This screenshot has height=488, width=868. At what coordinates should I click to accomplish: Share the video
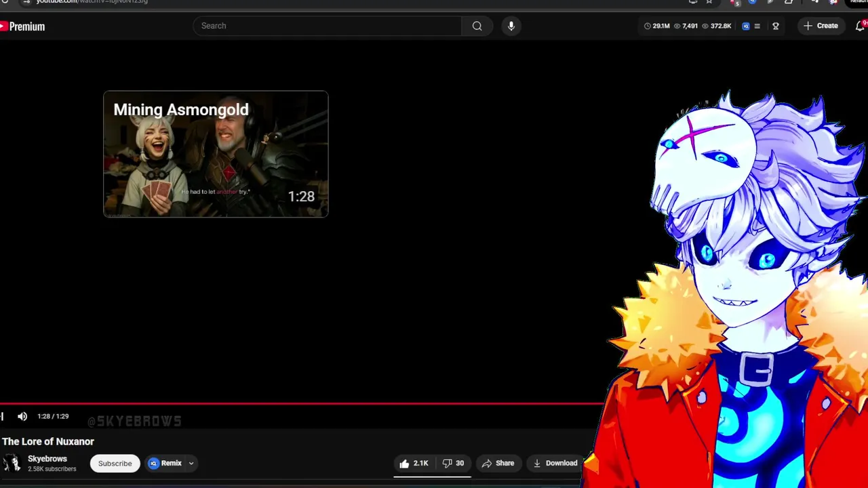pyautogui.click(x=498, y=463)
